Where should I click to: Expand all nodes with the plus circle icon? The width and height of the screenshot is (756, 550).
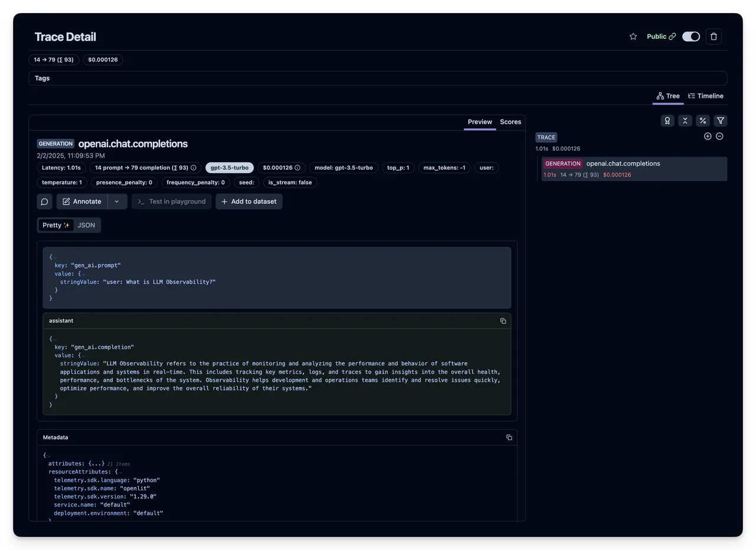[708, 136]
